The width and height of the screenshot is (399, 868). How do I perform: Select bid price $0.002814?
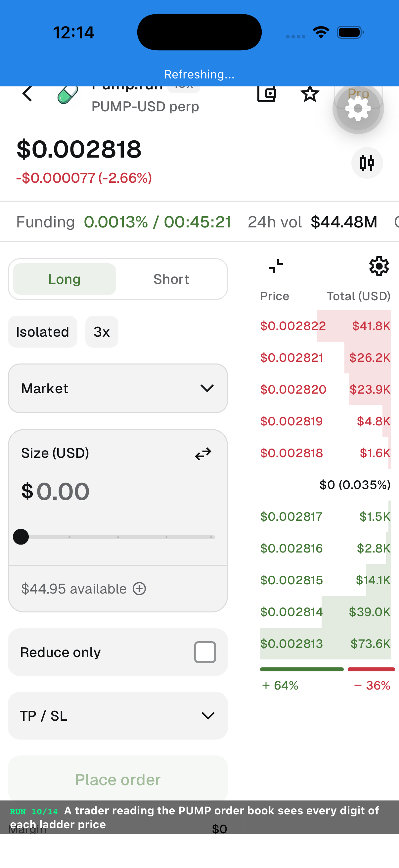(291, 611)
